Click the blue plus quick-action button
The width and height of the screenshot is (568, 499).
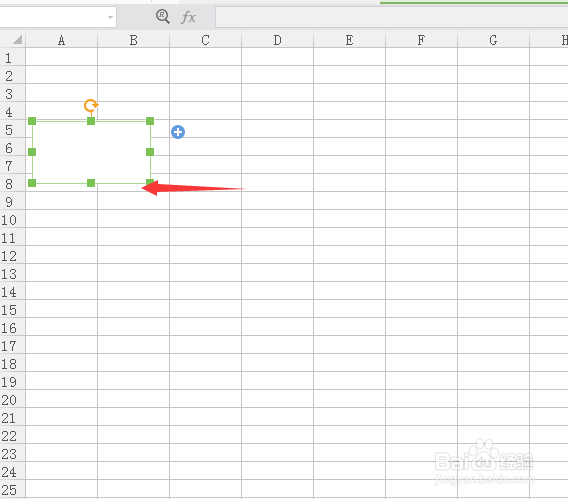coord(178,132)
